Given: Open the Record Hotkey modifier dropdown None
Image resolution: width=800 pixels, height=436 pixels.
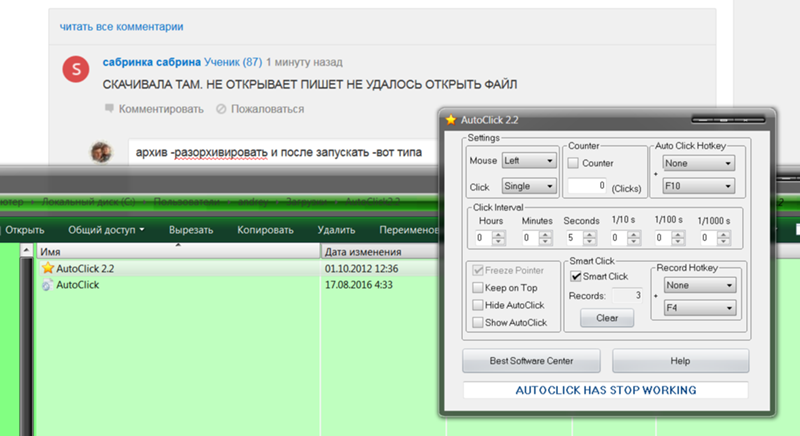Looking at the screenshot, I should (x=699, y=285).
